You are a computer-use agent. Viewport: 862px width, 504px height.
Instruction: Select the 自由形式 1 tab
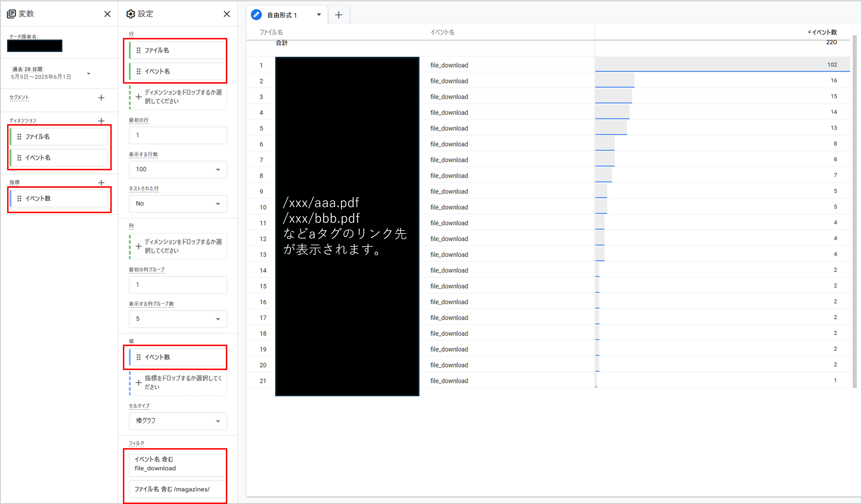coord(282,15)
